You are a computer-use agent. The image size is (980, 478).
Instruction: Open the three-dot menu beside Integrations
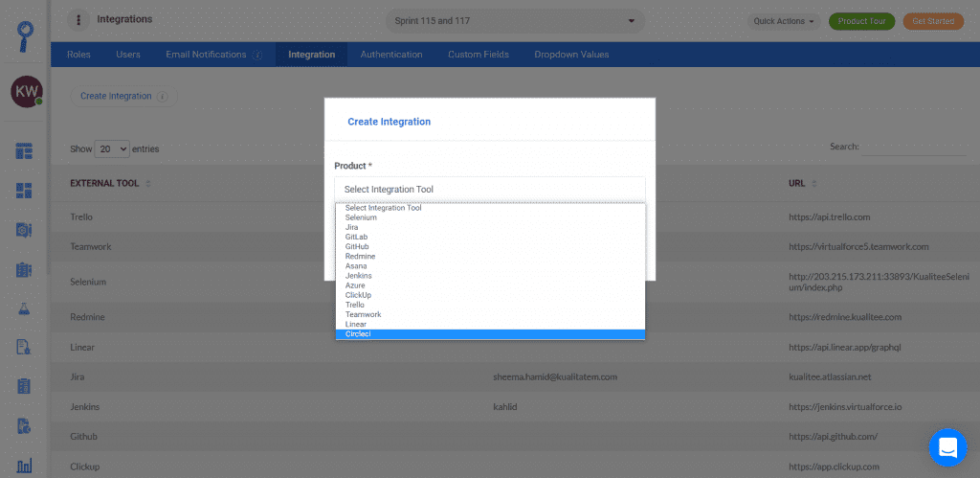pyautogui.click(x=78, y=20)
